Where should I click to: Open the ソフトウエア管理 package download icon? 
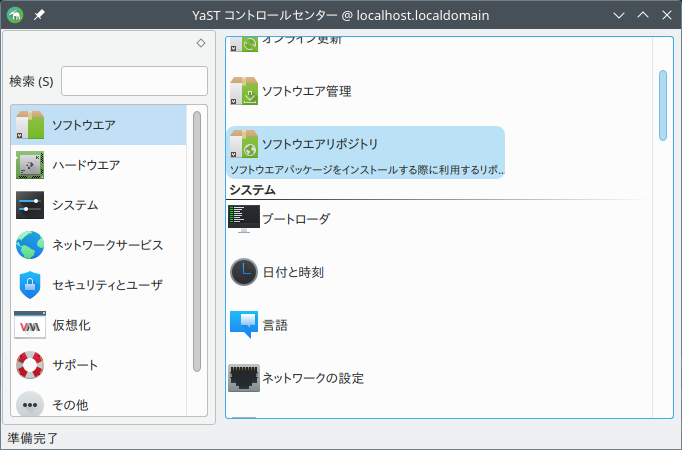point(244,91)
